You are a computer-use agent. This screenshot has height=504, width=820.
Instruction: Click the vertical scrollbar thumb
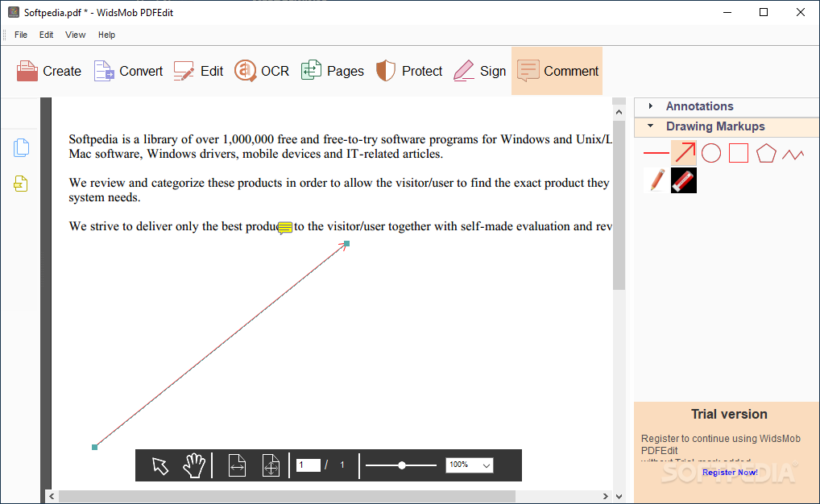pos(619,205)
